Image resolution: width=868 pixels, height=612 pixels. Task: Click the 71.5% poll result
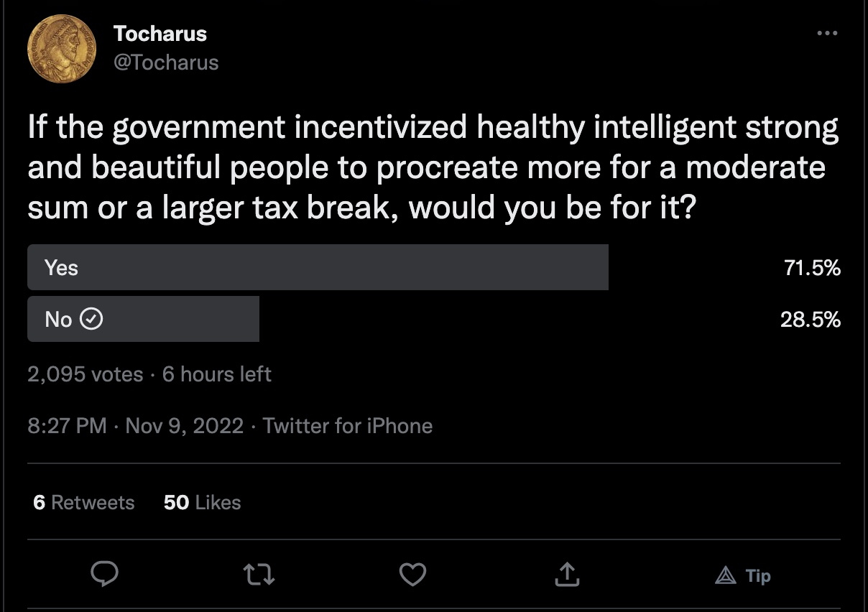812,268
